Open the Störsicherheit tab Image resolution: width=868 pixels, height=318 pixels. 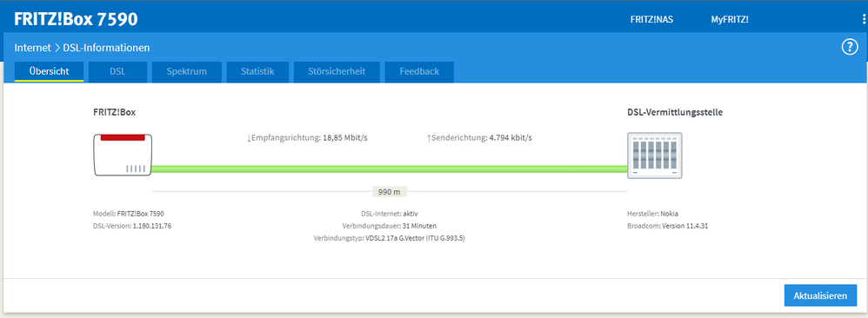coord(337,71)
